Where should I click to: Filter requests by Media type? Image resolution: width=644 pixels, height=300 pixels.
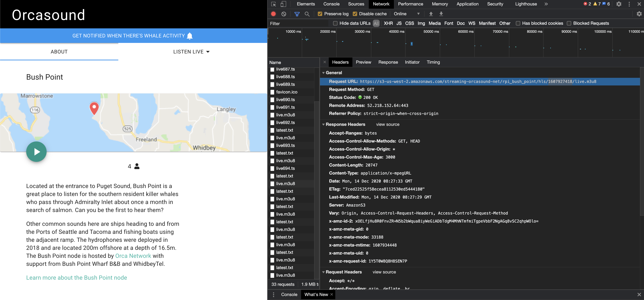tap(434, 23)
